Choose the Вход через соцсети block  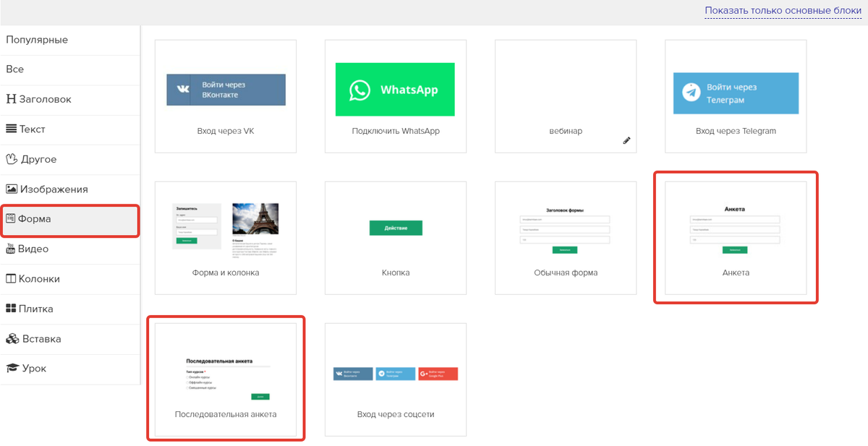[x=396, y=379]
